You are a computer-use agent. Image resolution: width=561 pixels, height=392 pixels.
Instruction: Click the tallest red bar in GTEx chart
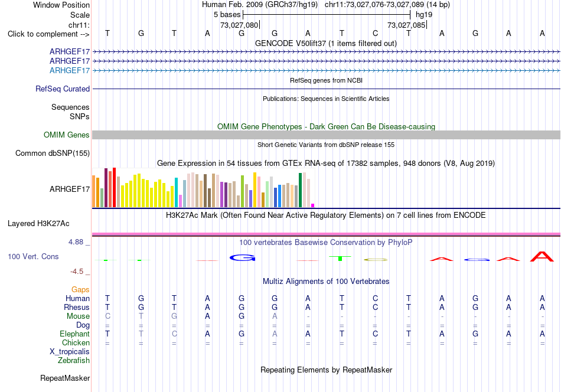114,187
